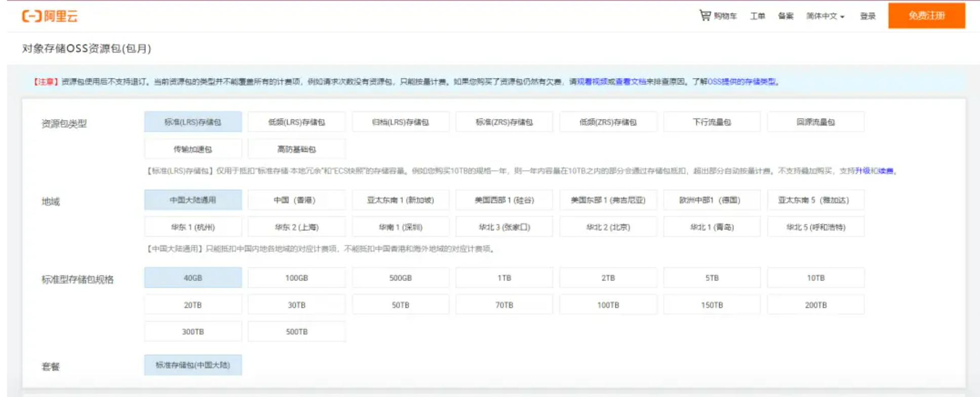The image size is (980, 397).
Task: Pick the 100TB storage spec
Action: point(608,305)
